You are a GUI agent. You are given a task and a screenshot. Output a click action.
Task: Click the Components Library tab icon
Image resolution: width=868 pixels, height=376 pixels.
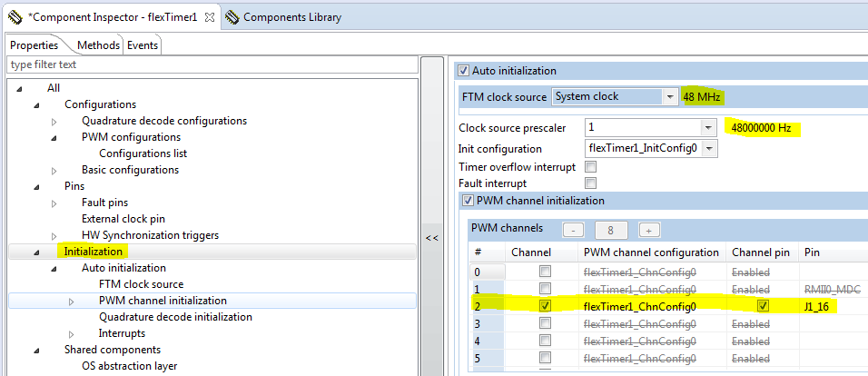coord(232,16)
